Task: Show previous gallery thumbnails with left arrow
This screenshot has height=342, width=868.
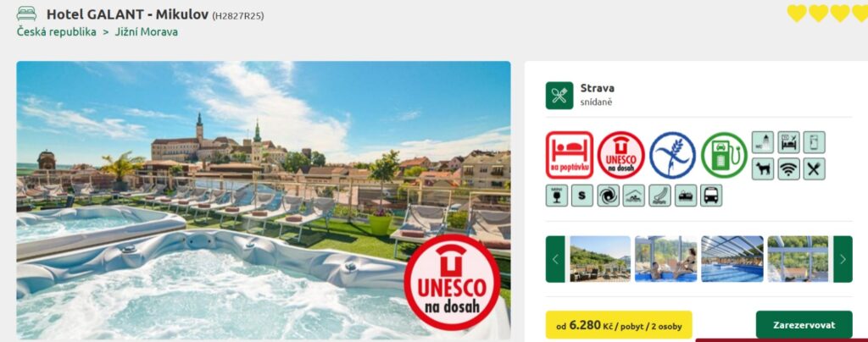Action: pos(555,259)
